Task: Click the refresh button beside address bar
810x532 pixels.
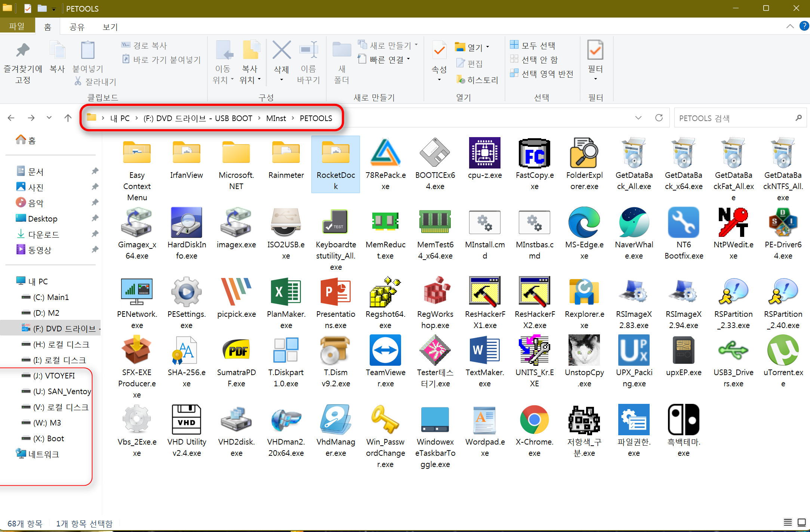Action: tap(659, 118)
